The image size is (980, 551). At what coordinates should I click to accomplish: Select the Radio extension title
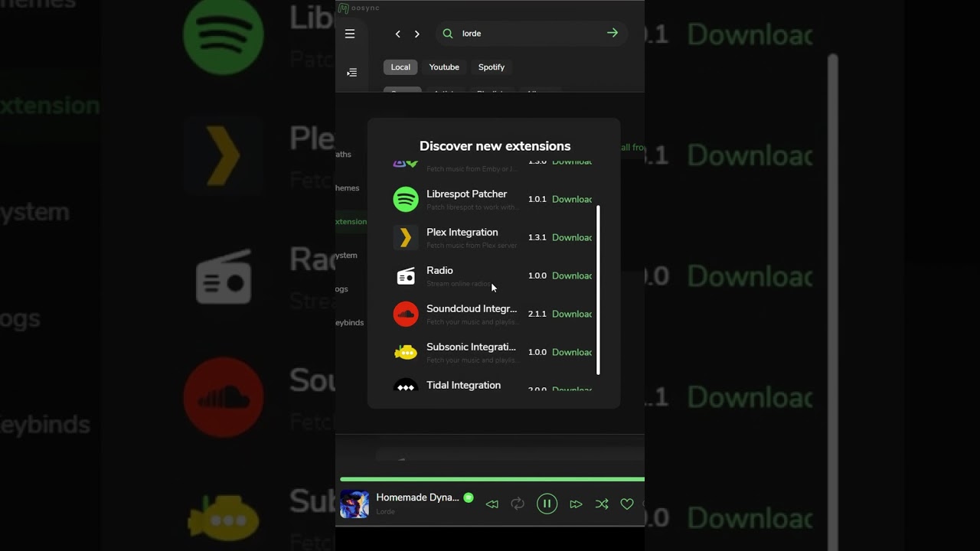click(x=439, y=271)
